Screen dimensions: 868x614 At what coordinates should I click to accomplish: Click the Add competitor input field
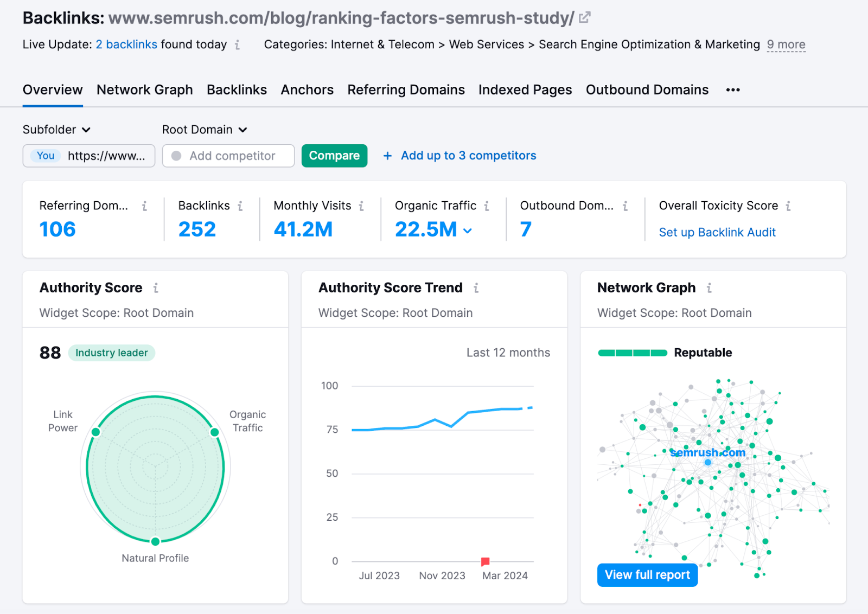click(228, 156)
